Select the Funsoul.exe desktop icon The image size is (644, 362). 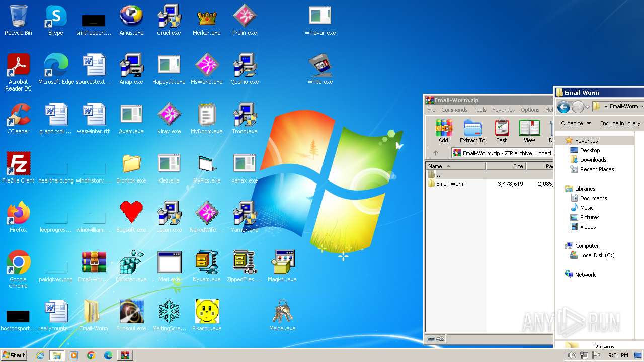(x=131, y=316)
